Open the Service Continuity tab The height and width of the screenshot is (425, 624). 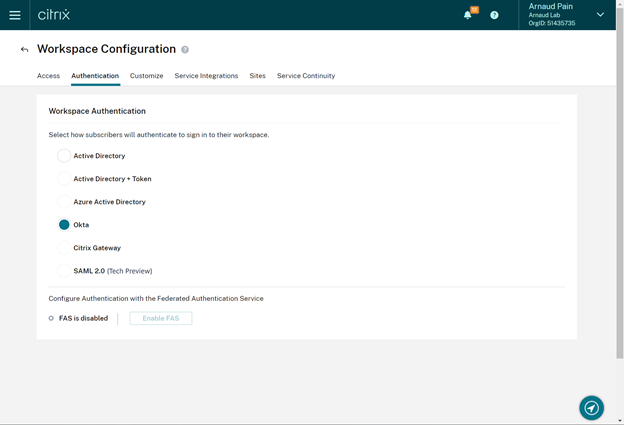point(306,76)
